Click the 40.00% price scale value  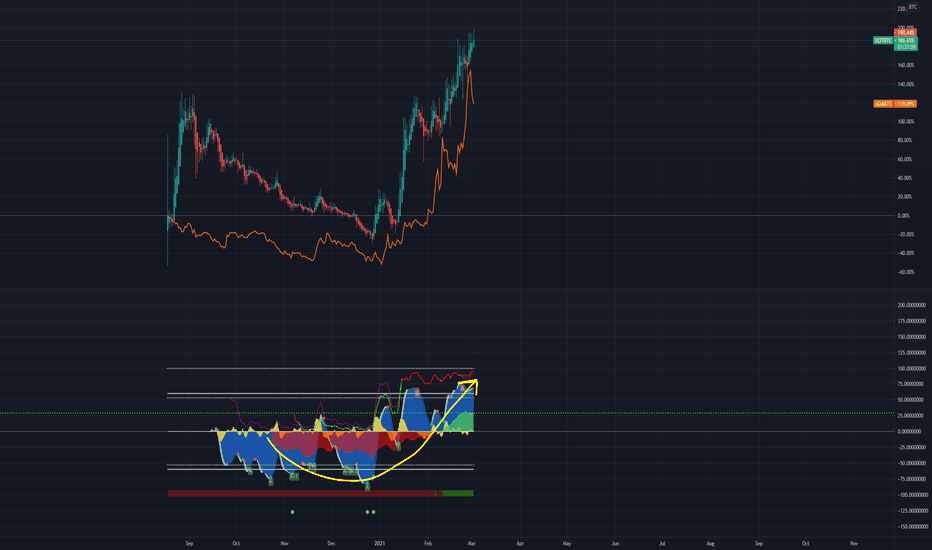click(x=905, y=178)
